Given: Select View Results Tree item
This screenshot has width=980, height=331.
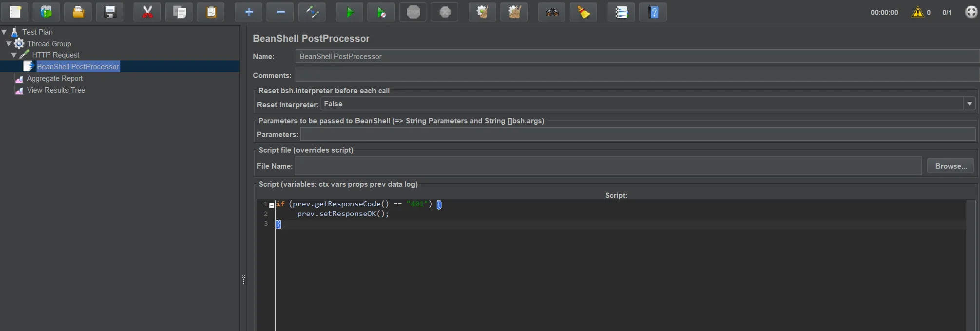Looking at the screenshot, I should (56, 90).
